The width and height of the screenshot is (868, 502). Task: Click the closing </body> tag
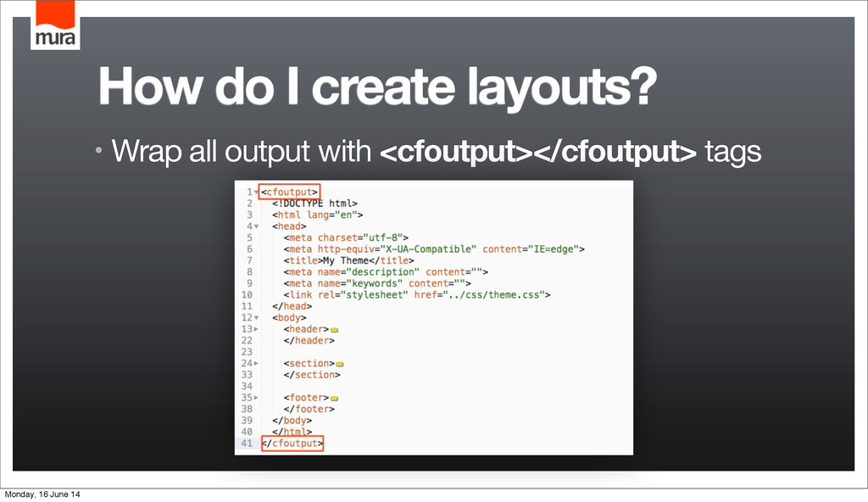click(292, 421)
